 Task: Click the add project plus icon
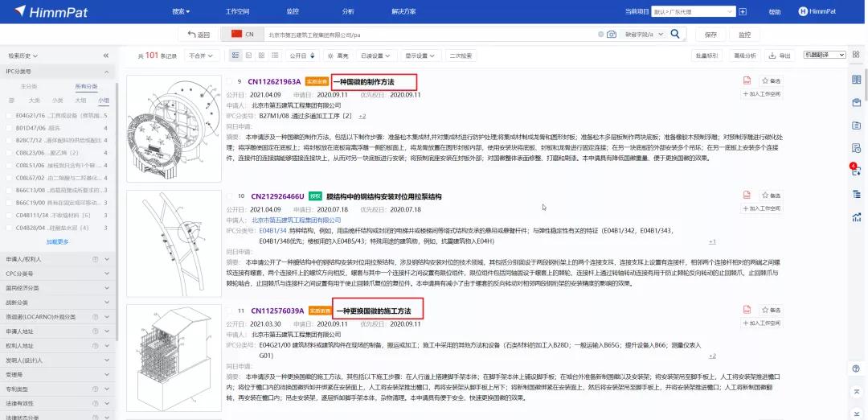(x=743, y=11)
